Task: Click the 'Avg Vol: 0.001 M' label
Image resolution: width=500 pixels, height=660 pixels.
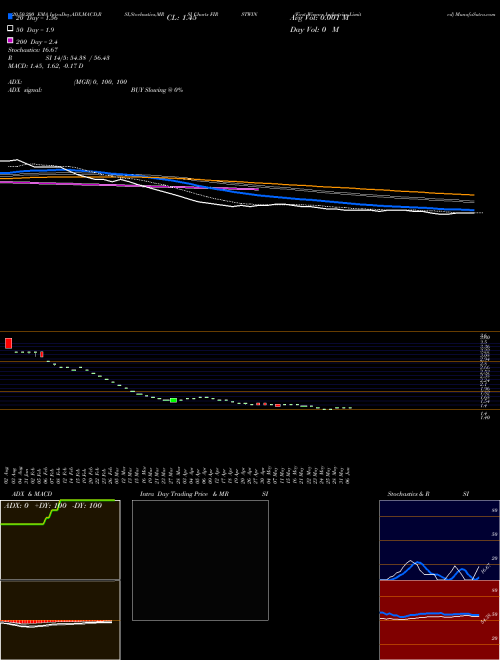Action: (x=319, y=18)
